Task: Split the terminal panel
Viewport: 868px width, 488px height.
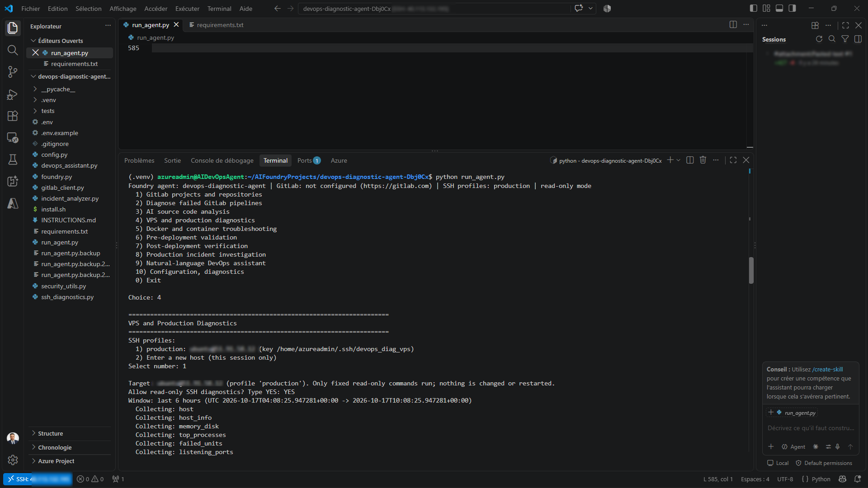Action: click(690, 160)
